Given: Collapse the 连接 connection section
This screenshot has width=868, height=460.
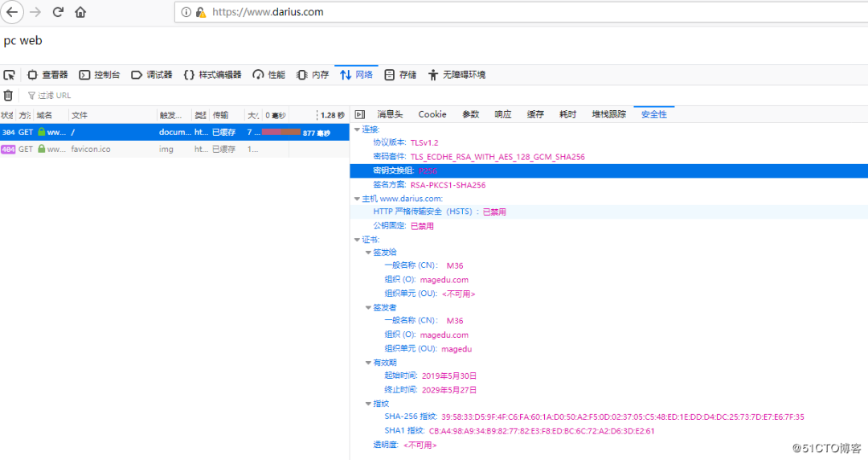Looking at the screenshot, I should [357, 129].
